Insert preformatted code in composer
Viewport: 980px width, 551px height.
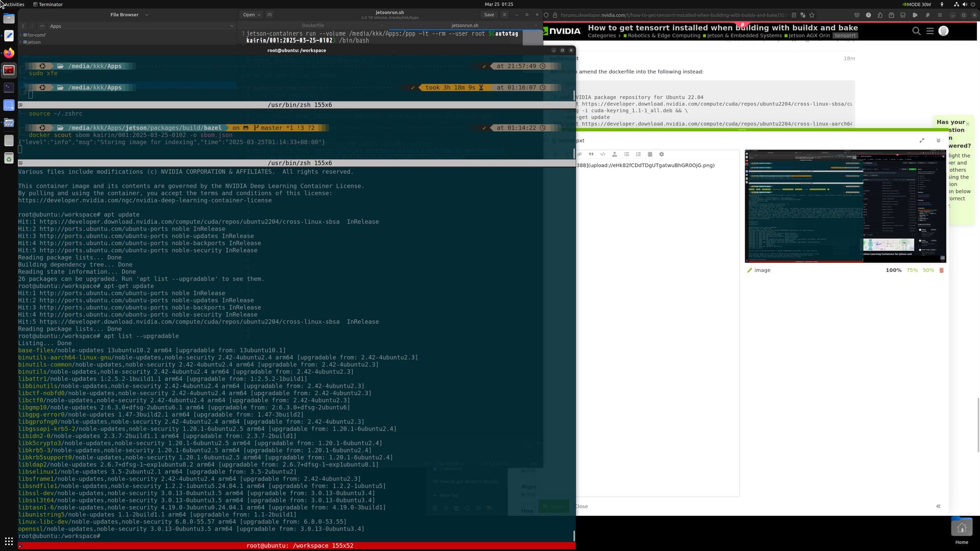pyautogui.click(x=603, y=154)
